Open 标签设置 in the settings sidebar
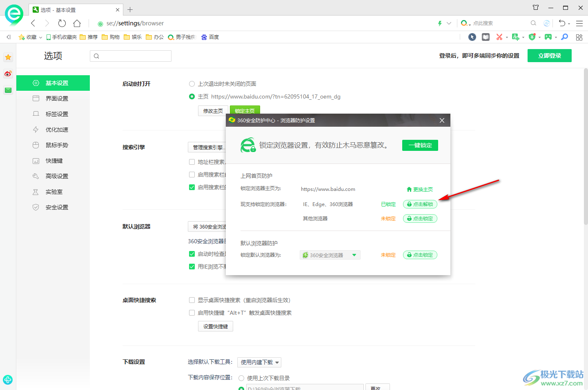 (x=53, y=114)
